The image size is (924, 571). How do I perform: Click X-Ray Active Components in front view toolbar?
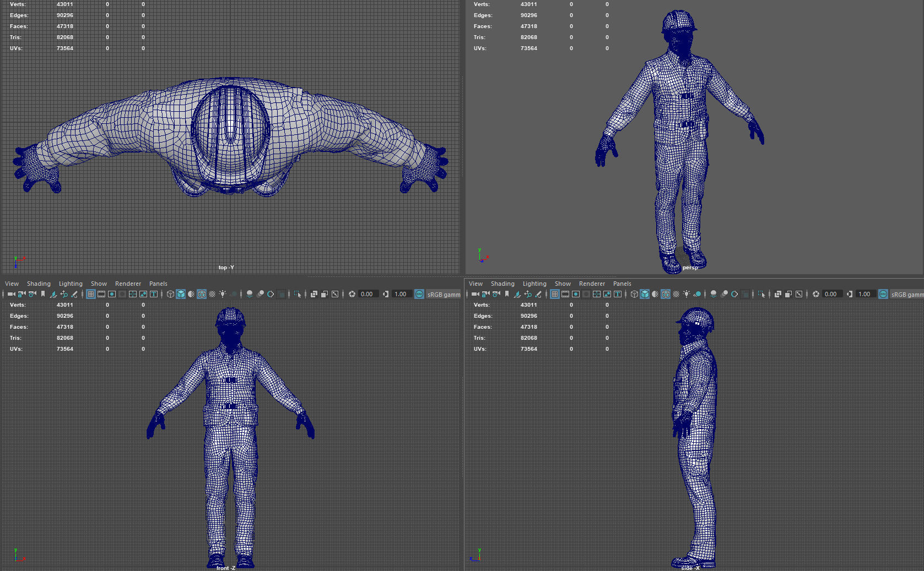325,294
